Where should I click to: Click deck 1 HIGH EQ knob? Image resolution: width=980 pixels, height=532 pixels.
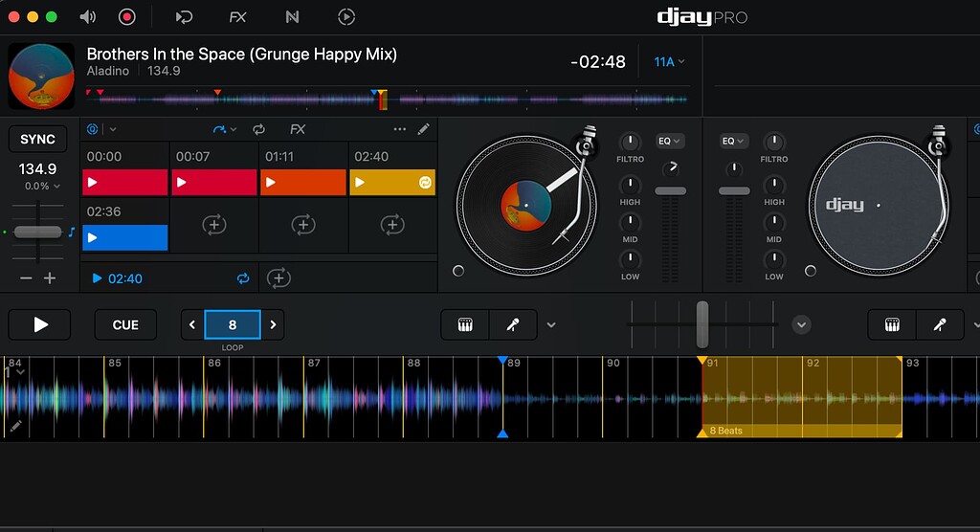630,185
